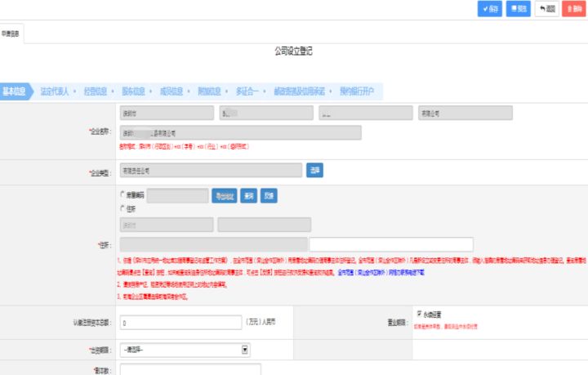Open the 股东信息 step
588x375 pixels.
(x=133, y=92)
